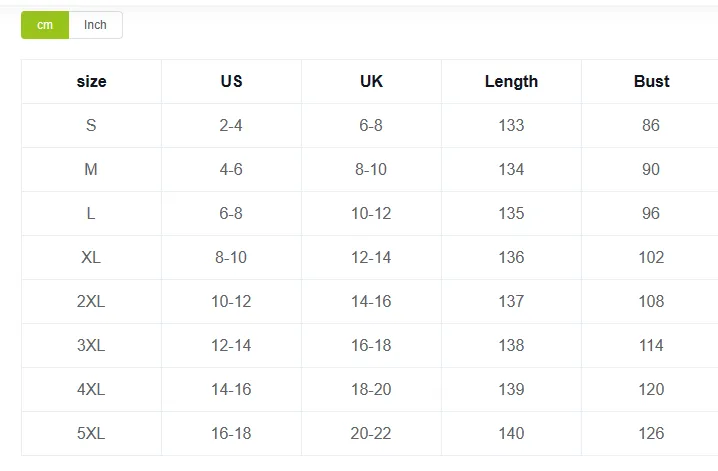718x471 pixels.
Task: Select the 3XL size row label
Action: (x=91, y=345)
